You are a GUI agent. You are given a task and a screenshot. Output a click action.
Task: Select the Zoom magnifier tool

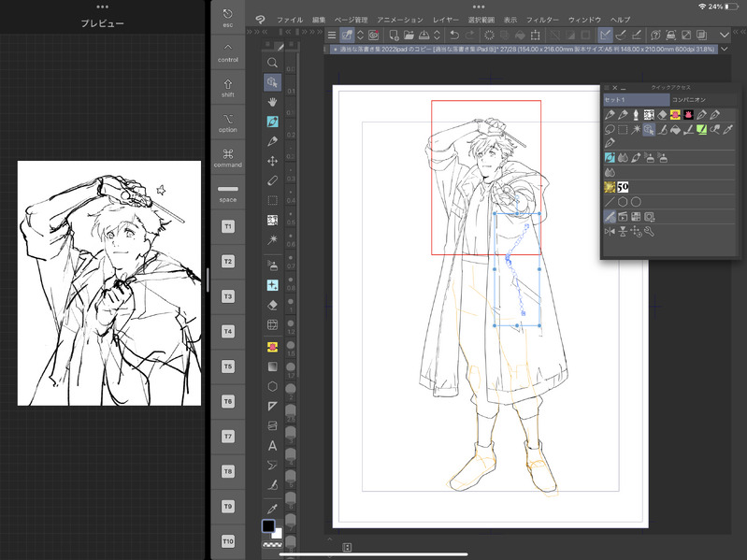272,62
